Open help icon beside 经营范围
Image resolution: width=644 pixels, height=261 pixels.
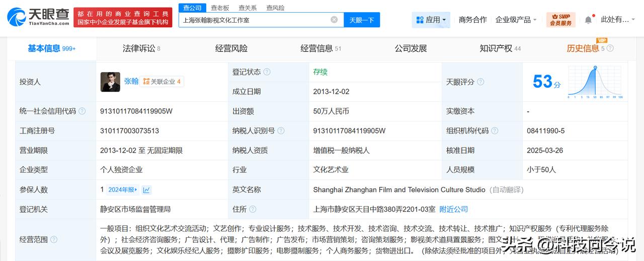click(54, 240)
